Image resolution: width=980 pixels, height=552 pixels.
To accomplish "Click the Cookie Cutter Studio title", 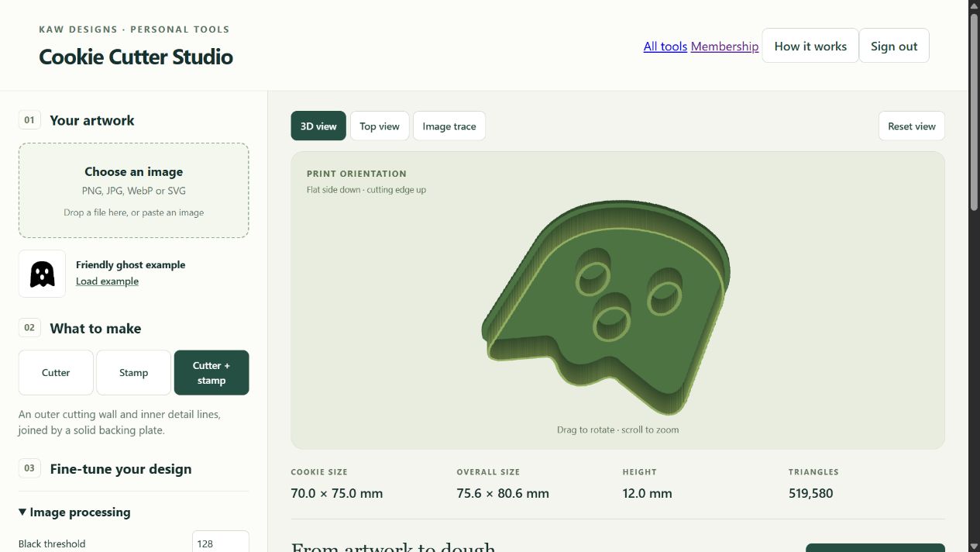I will point(136,57).
